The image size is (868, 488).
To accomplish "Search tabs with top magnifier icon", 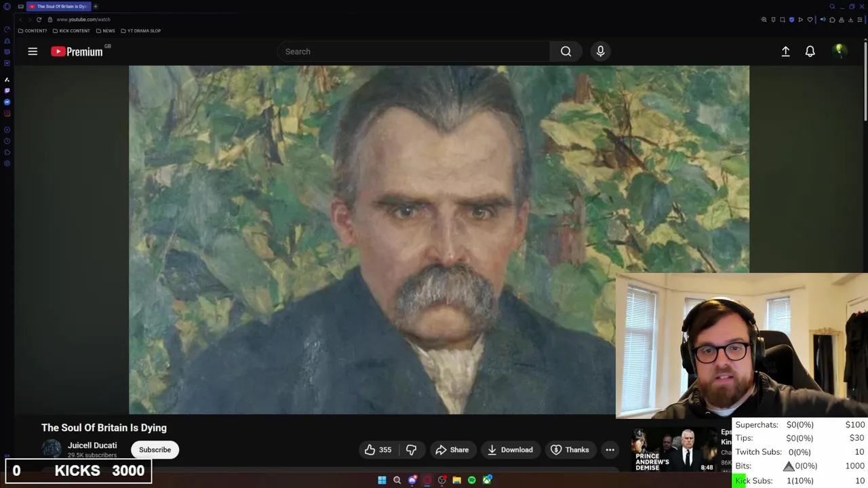I will (x=832, y=6).
